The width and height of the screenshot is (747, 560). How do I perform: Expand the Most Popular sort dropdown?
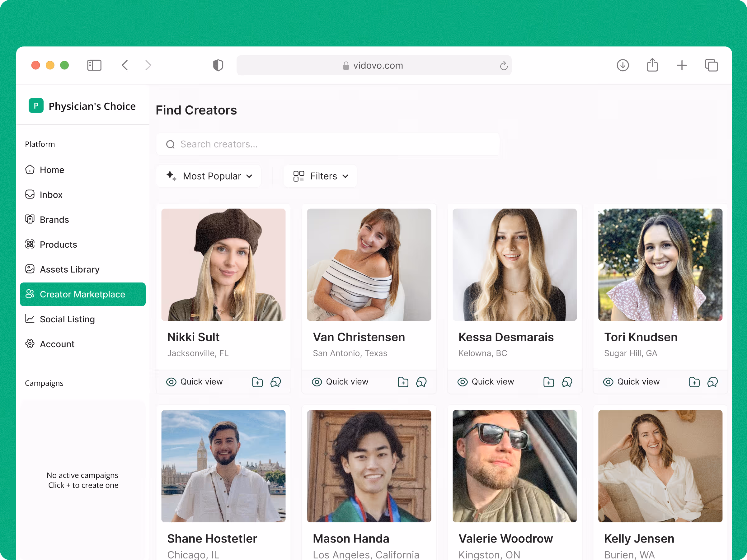tap(209, 176)
